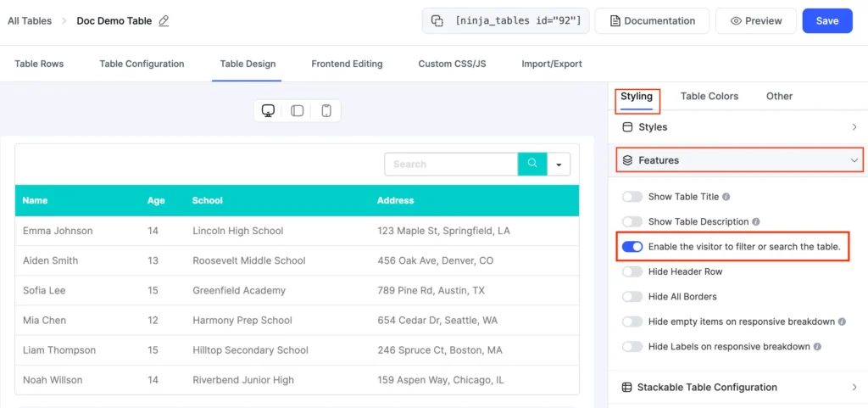Viewport: 868px width, 408px height.
Task: Click the table Search input field
Action: pos(451,164)
